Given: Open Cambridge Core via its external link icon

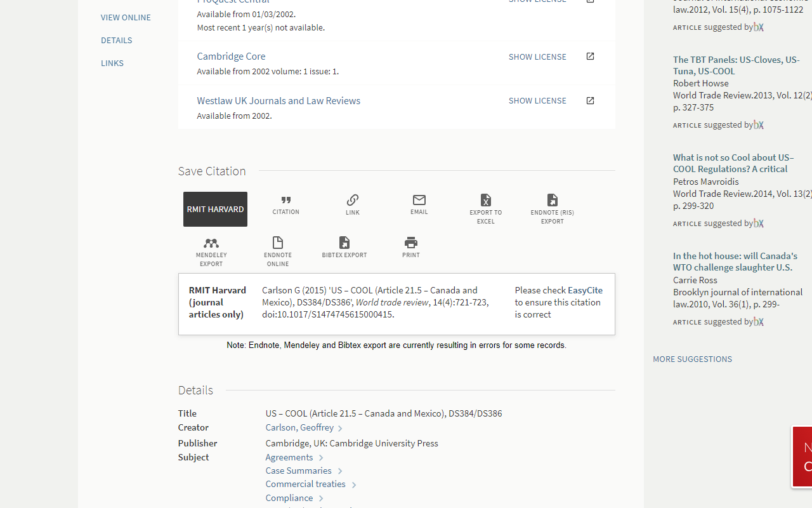Looking at the screenshot, I should point(589,57).
